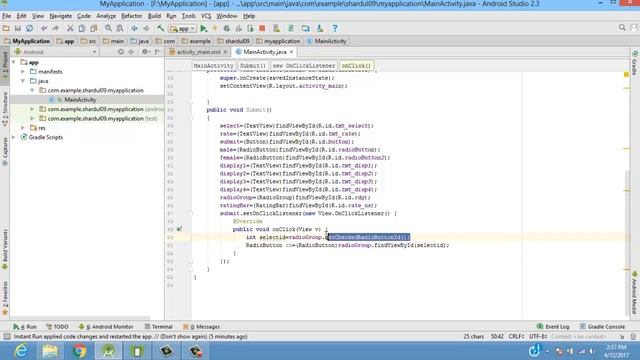640x360 pixels.
Task: Open the app run configuration dropdown
Action: [182, 29]
